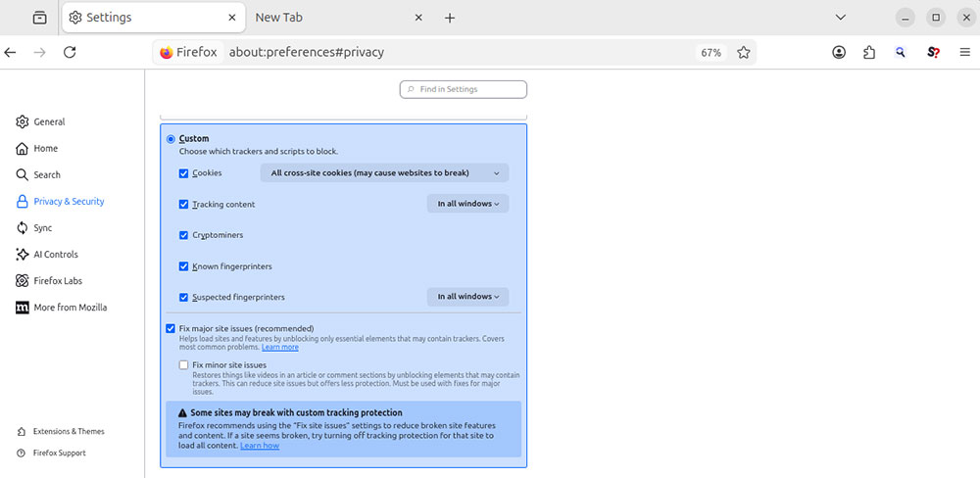The image size is (980, 478).
Task: Focus the Find in Settings search box
Action: 464,89
